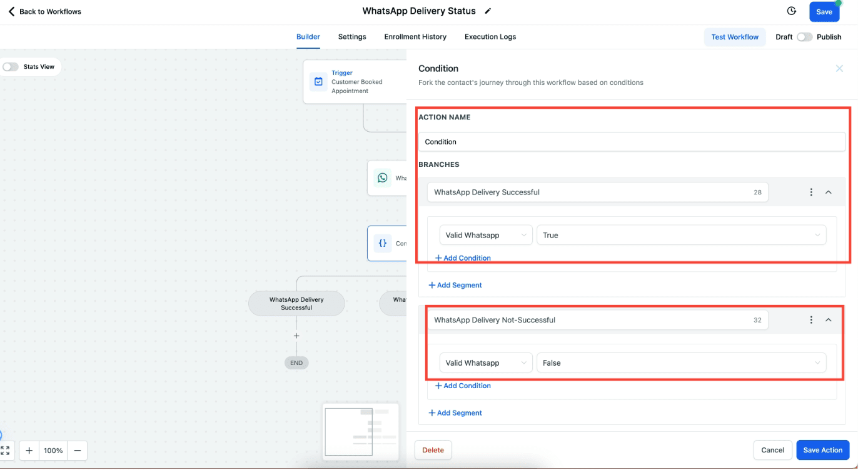The image size is (868, 475).
Task: Click the END node on canvas
Action: point(296,362)
